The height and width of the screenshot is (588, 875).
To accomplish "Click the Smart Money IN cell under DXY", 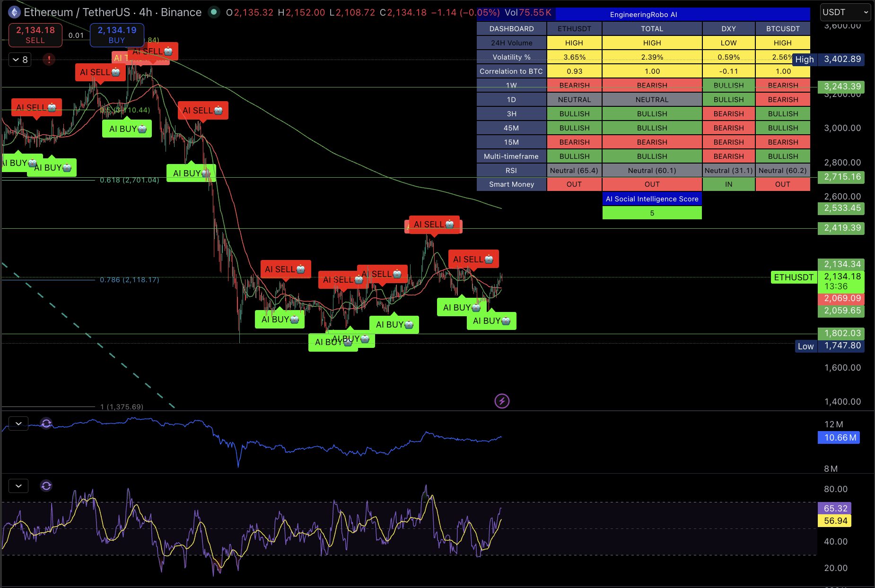I will [x=728, y=184].
